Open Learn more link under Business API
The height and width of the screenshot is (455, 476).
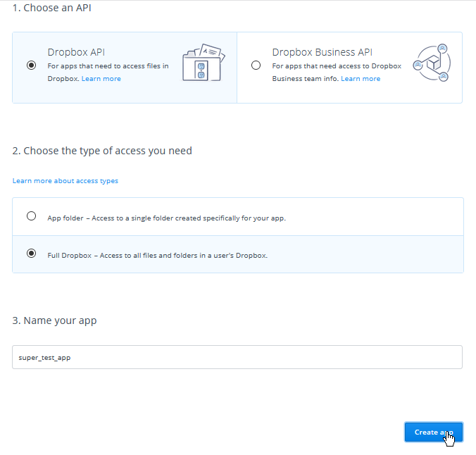(361, 79)
